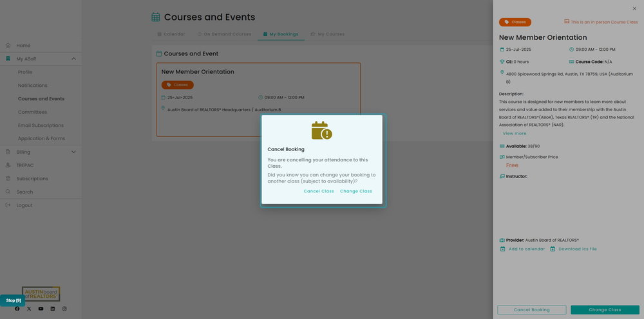Click the Free price text

[x=512, y=165]
